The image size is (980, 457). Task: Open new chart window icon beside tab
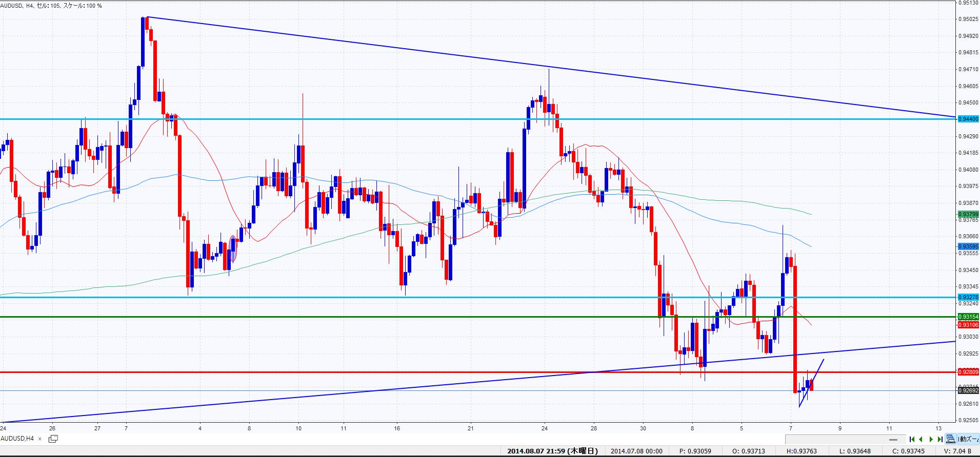click(53, 439)
